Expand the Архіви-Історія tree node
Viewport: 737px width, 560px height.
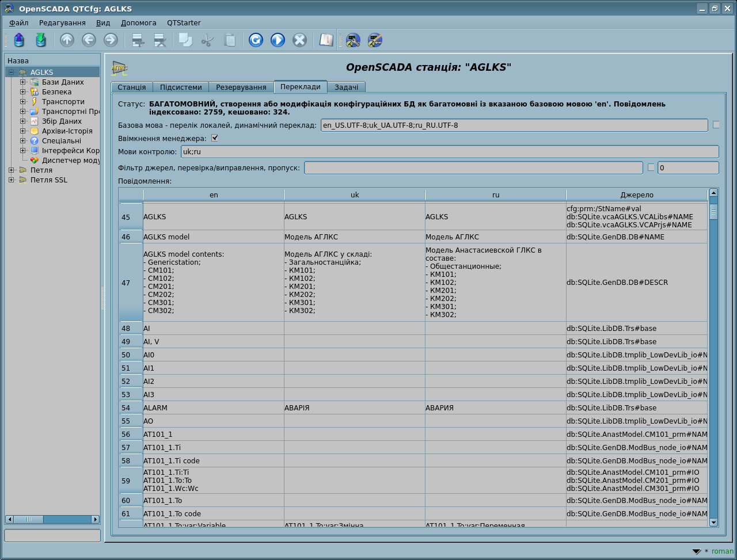22,131
